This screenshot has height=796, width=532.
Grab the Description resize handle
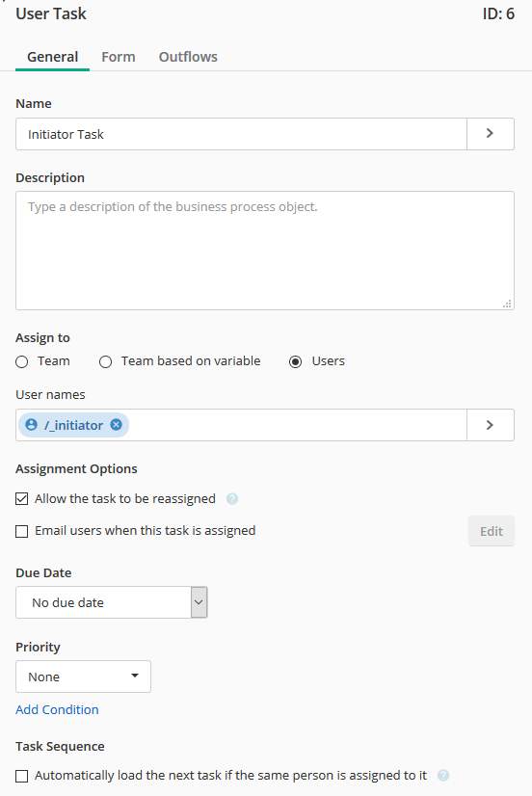pyautogui.click(x=507, y=304)
